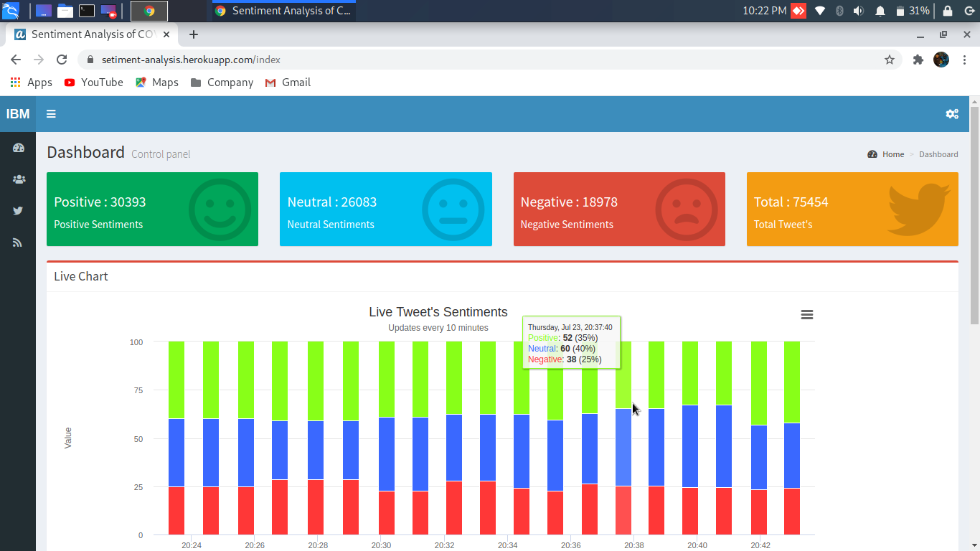The height and width of the screenshot is (551, 980).
Task: Go back in browser history
Action: (x=16, y=60)
